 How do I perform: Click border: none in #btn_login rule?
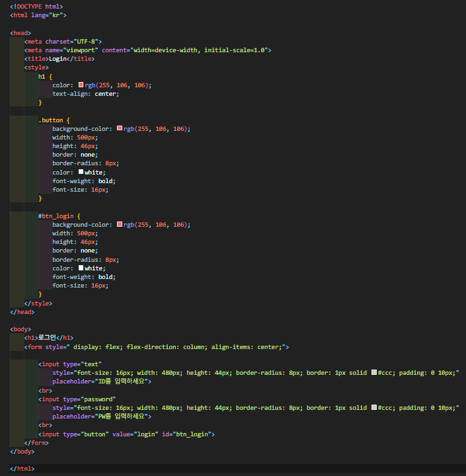[x=75, y=251]
